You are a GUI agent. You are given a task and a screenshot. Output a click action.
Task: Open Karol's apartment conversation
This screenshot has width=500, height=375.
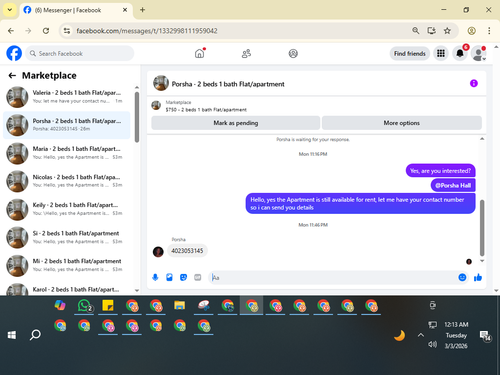pyautogui.click(x=67, y=288)
